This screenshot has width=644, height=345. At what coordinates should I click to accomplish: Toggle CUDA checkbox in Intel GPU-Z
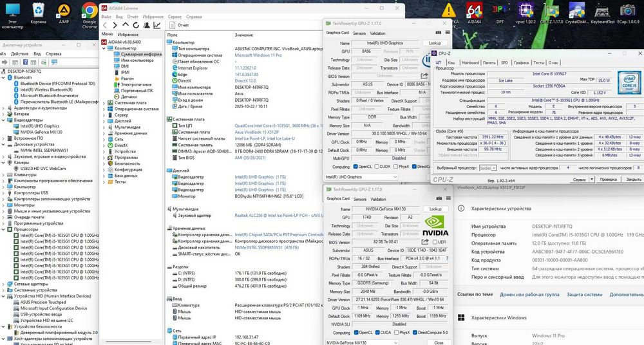pyautogui.click(x=377, y=166)
